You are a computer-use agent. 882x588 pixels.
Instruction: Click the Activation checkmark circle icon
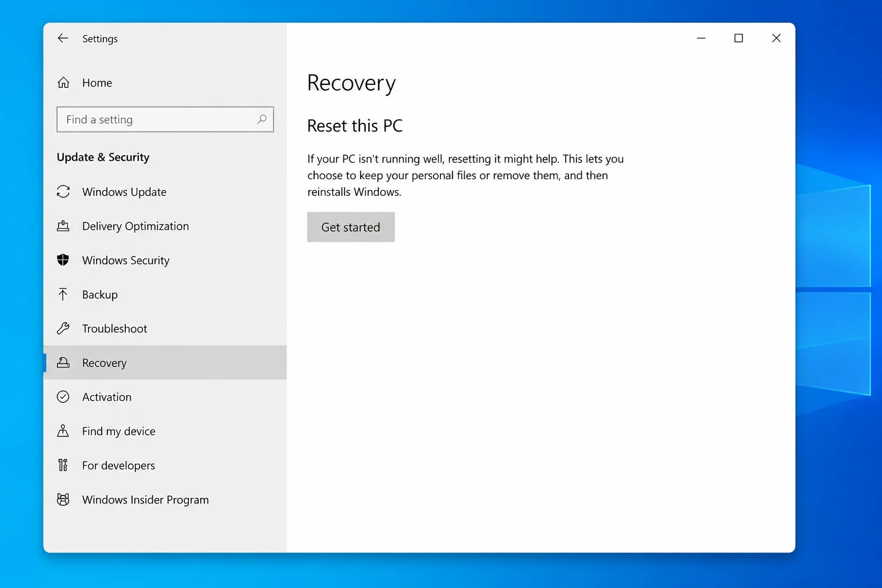(x=63, y=397)
